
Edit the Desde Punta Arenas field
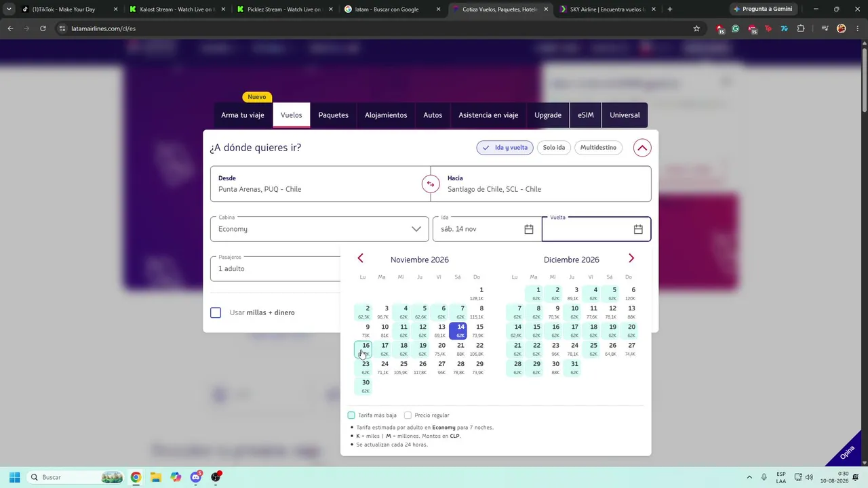point(315,184)
